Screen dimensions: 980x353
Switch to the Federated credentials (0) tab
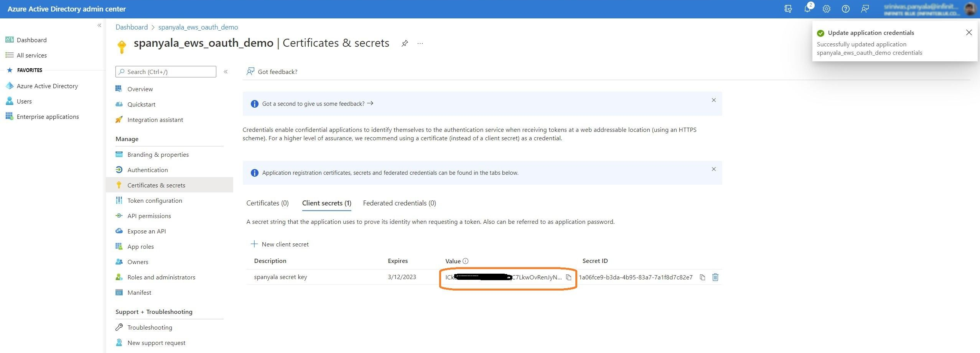click(x=399, y=203)
